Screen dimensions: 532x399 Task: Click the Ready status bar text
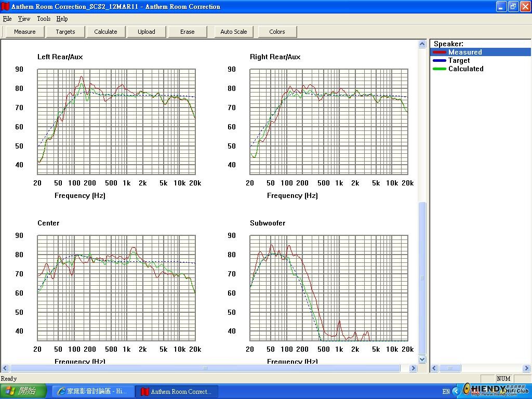(x=9, y=379)
